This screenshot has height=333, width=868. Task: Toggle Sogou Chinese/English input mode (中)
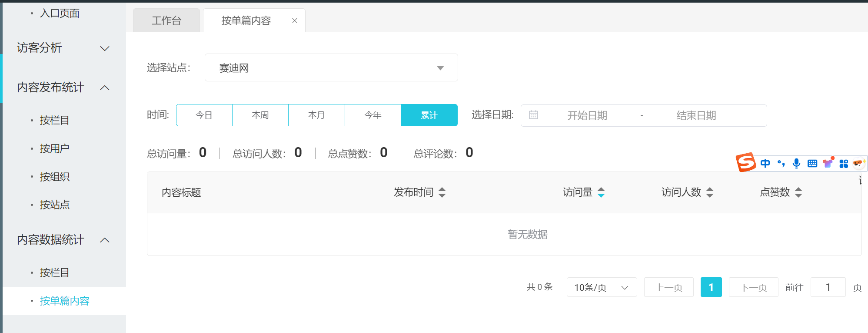click(x=765, y=163)
